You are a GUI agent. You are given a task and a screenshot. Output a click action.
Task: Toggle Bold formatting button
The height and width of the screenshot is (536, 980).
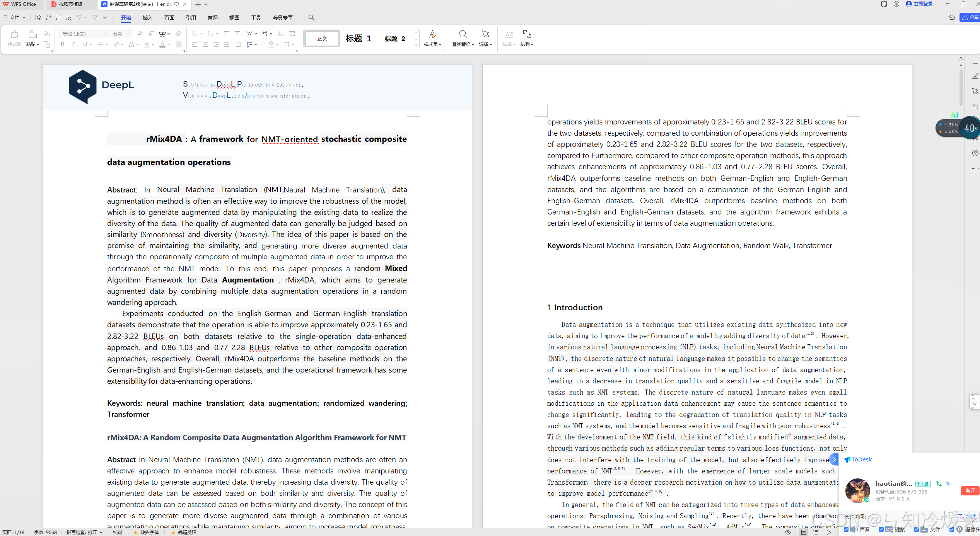tap(63, 44)
